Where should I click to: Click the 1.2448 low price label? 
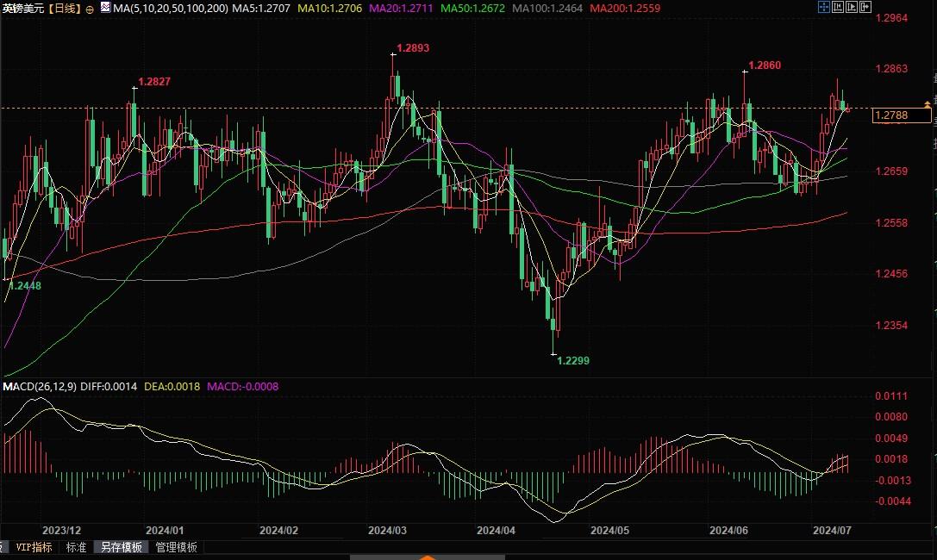click(25, 286)
